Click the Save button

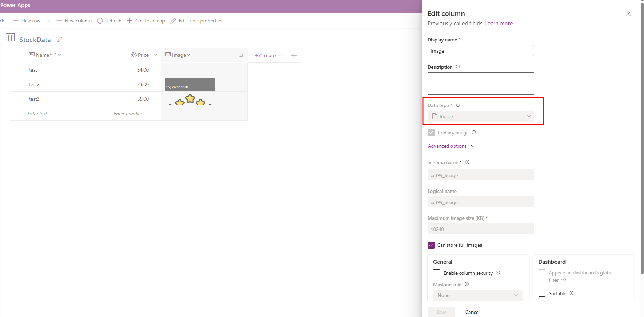tap(441, 312)
